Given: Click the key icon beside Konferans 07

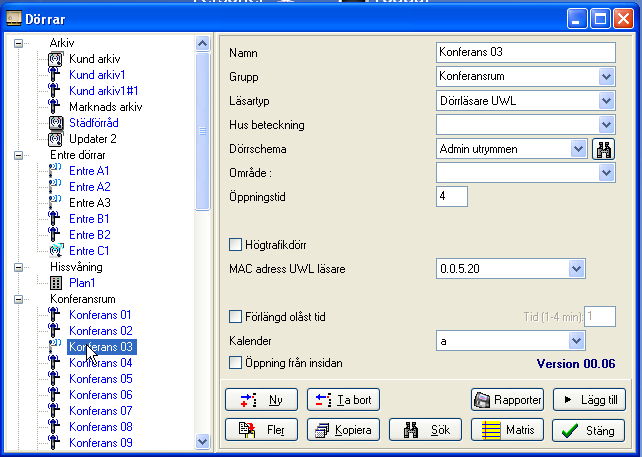Looking at the screenshot, I should 54,411.
